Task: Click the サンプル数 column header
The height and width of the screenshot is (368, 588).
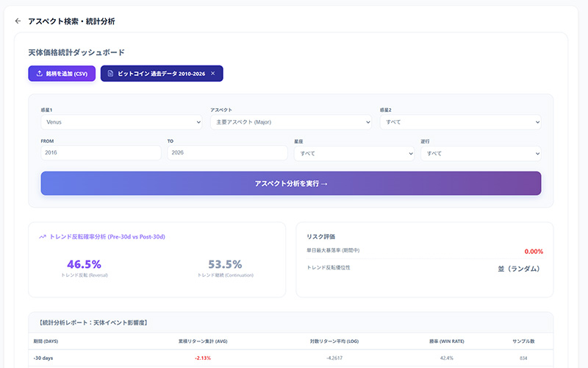Action: coord(523,342)
